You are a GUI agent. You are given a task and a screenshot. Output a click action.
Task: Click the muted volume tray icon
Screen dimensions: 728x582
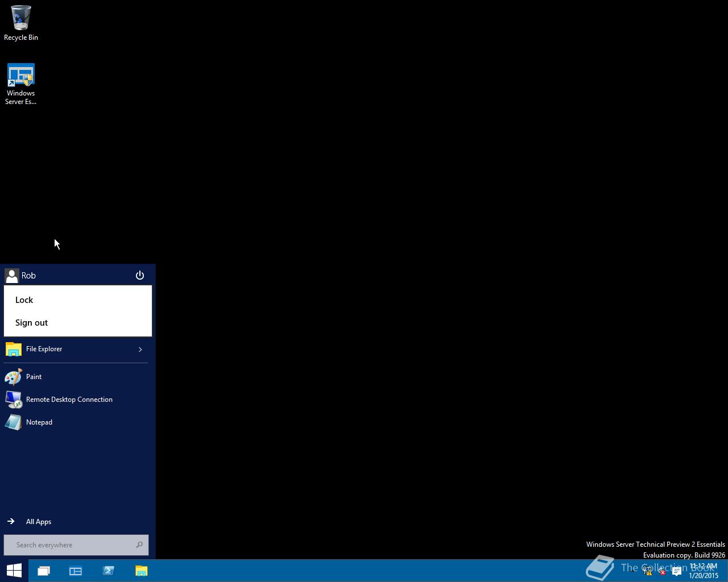click(x=661, y=571)
